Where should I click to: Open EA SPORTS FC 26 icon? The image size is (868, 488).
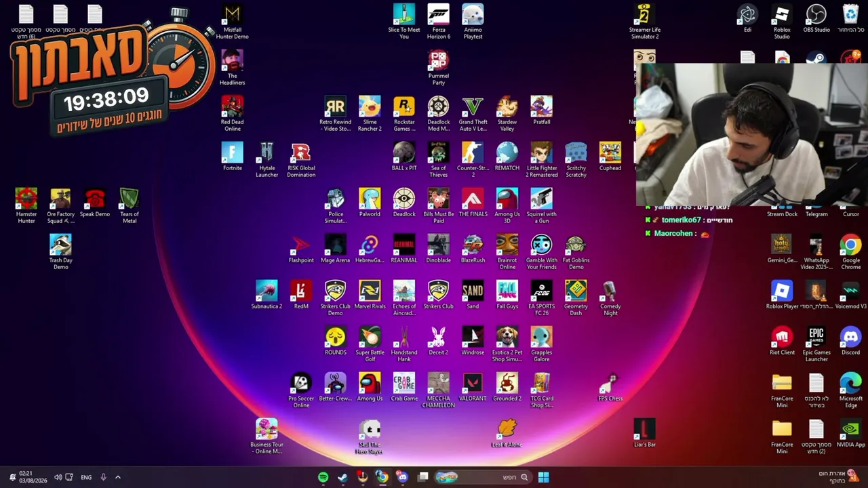click(x=541, y=298)
